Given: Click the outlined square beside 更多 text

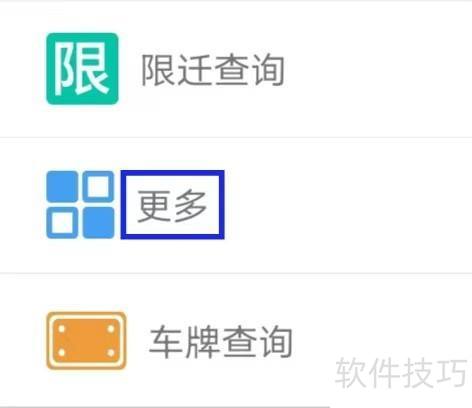Looking at the screenshot, I should [x=98, y=186].
